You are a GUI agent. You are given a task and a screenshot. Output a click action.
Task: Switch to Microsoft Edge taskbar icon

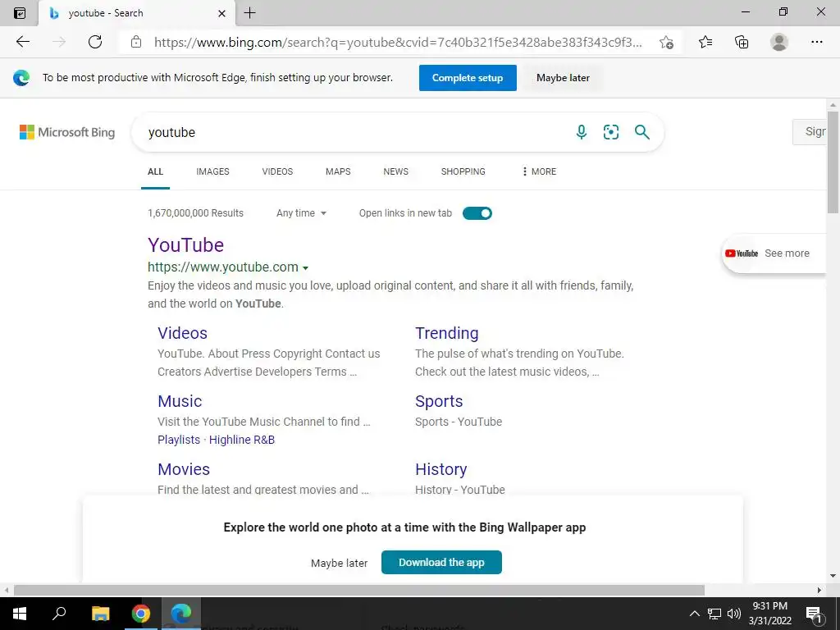coord(181,614)
